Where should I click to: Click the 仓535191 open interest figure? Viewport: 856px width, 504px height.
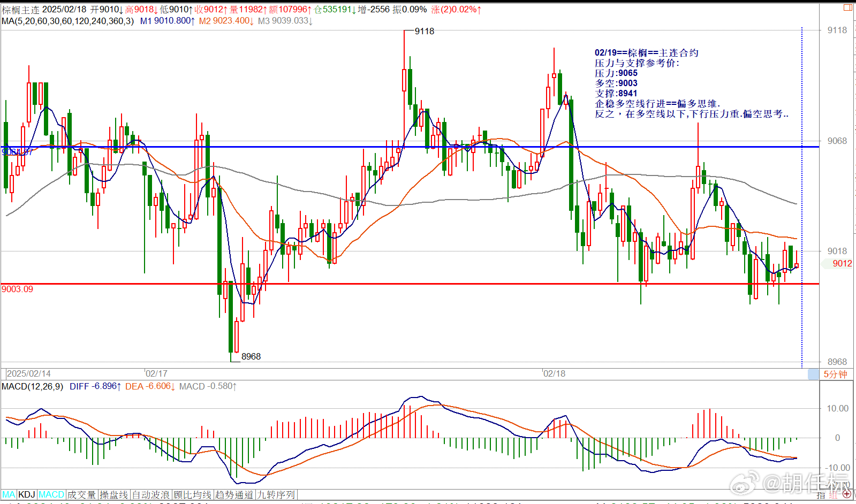(x=335, y=10)
